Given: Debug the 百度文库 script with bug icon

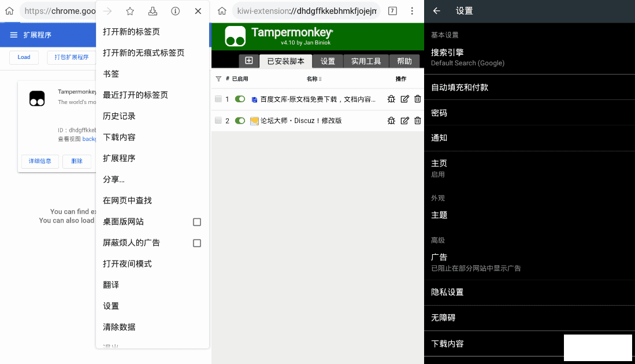Looking at the screenshot, I should tap(391, 99).
